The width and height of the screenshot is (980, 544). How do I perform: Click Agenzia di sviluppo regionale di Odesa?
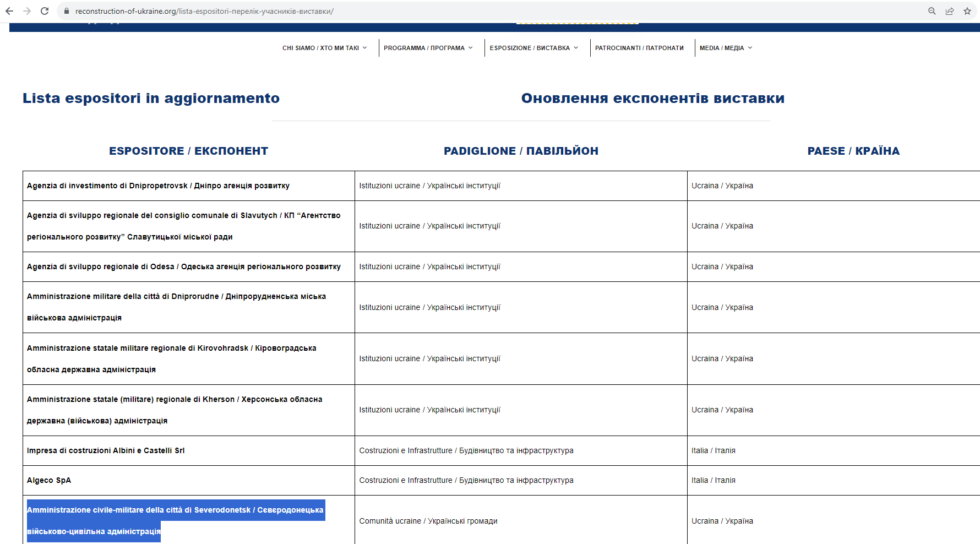click(x=183, y=266)
